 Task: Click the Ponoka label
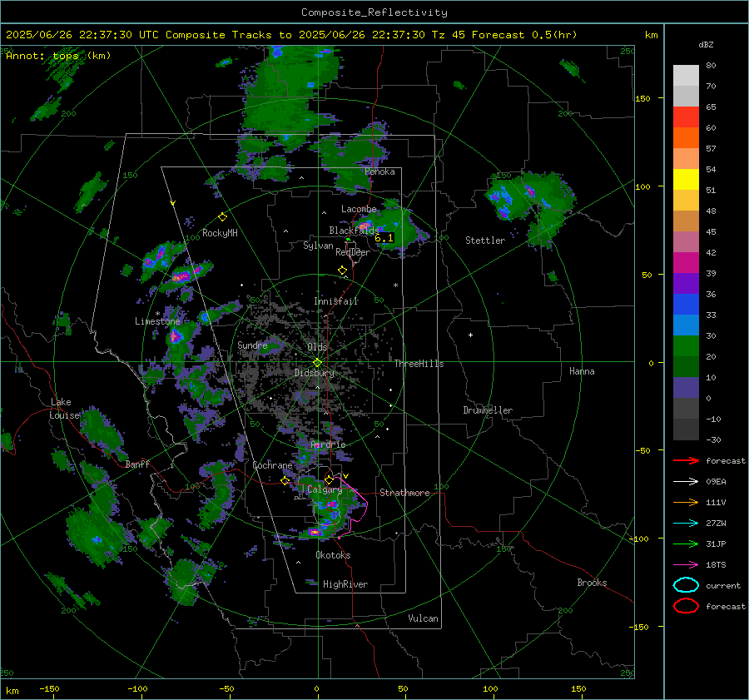[379, 171]
